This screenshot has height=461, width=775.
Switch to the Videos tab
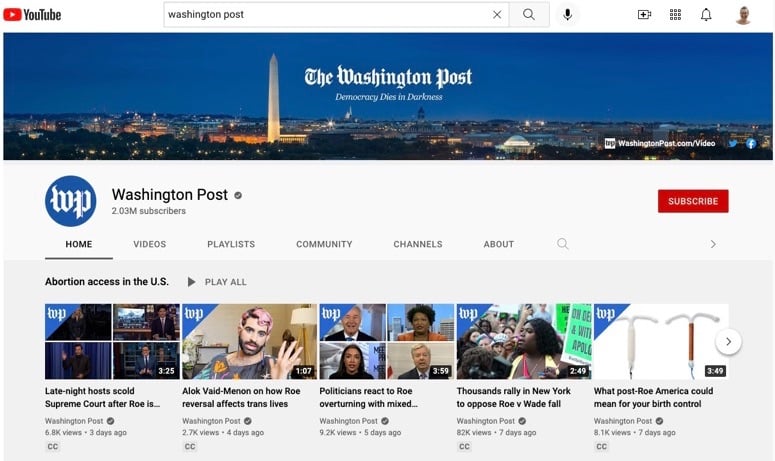(x=150, y=244)
